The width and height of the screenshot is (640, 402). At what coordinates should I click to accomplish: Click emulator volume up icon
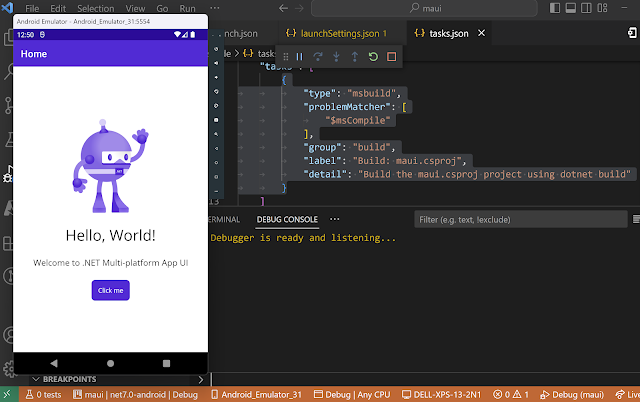click(216, 63)
